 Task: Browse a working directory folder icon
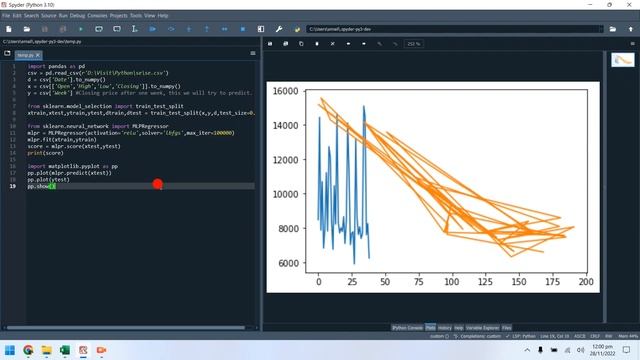click(x=613, y=29)
